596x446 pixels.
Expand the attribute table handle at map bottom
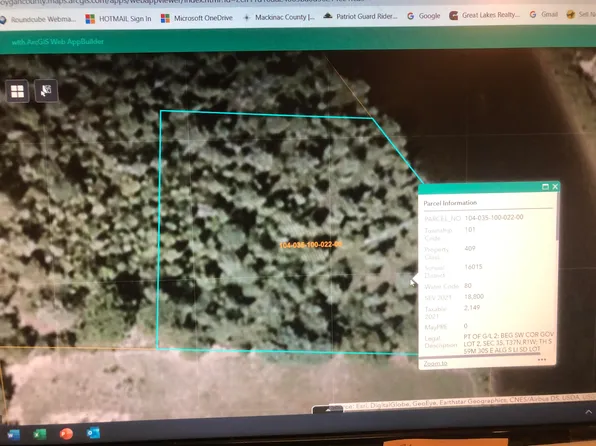327,409
